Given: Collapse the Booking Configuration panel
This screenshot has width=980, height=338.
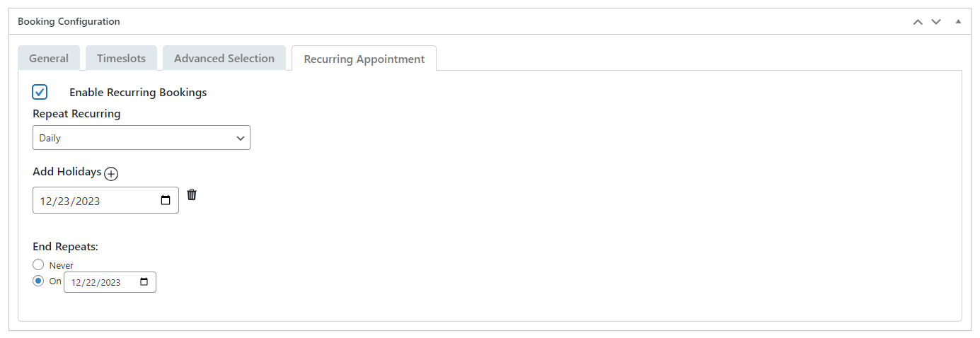Looking at the screenshot, I should click(958, 22).
